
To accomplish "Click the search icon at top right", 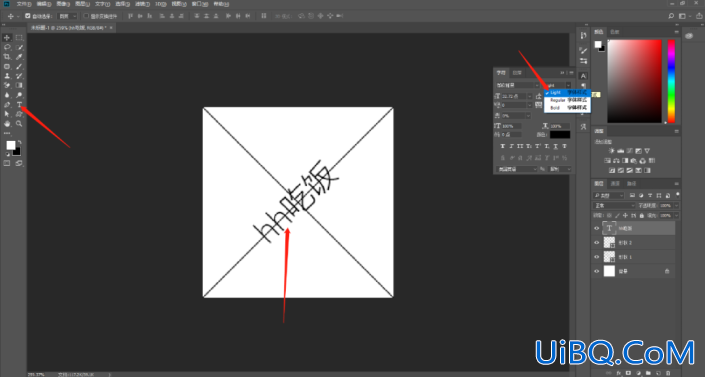I will point(671,16).
